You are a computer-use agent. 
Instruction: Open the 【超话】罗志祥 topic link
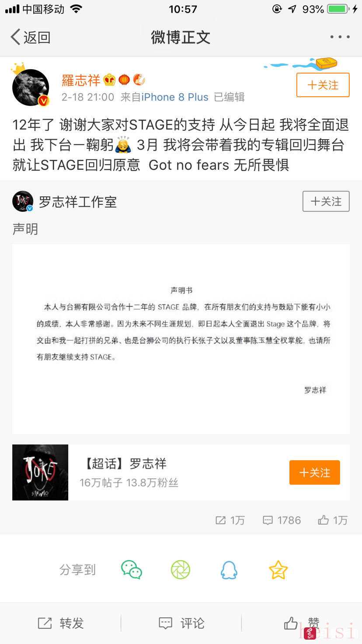tap(125, 464)
